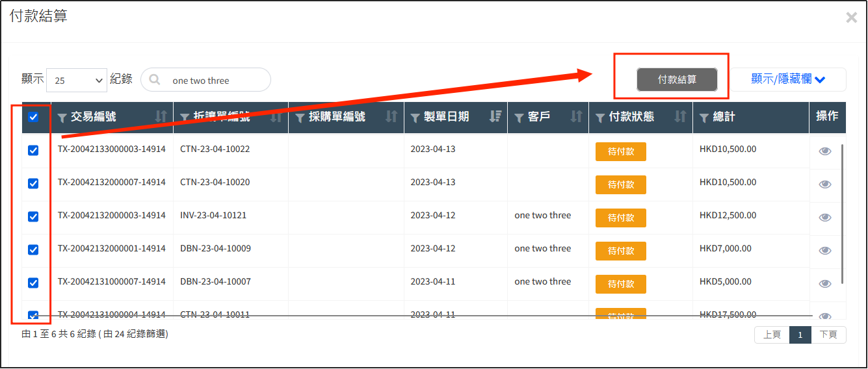This screenshot has width=868, height=369.
Task: Open the 25 records-per-page dropdown
Action: pos(77,81)
